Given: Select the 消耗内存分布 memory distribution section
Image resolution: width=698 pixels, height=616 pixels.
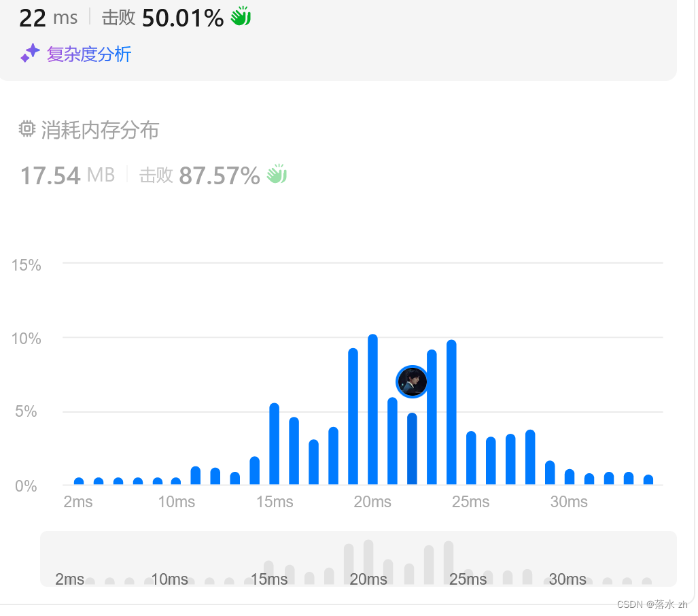Looking at the screenshot, I should pos(88,130).
